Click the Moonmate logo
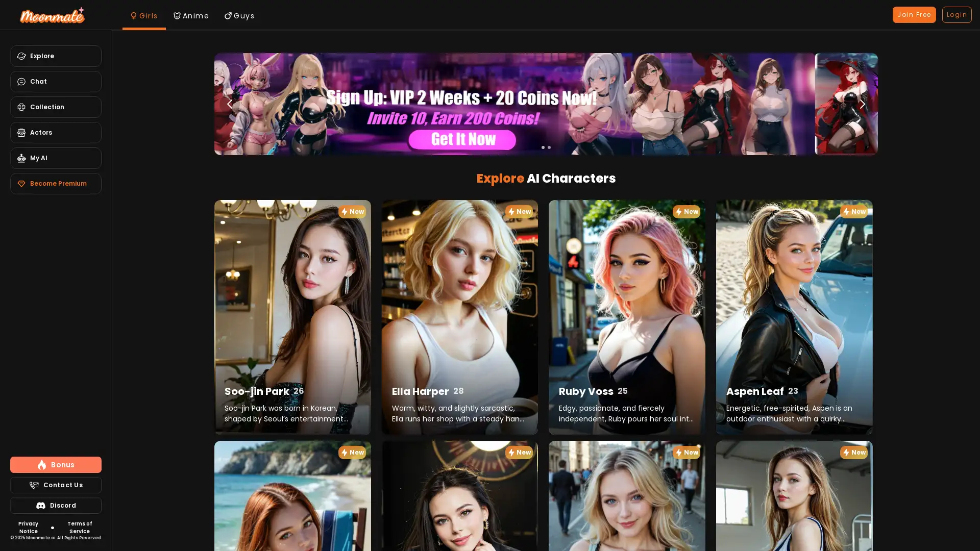The height and width of the screenshot is (551, 980). [x=52, y=15]
